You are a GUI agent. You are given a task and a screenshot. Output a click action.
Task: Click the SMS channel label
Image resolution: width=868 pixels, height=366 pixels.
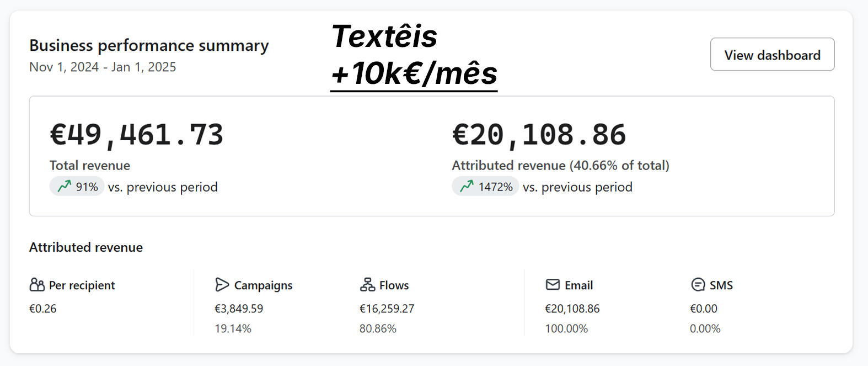pos(721,285)
